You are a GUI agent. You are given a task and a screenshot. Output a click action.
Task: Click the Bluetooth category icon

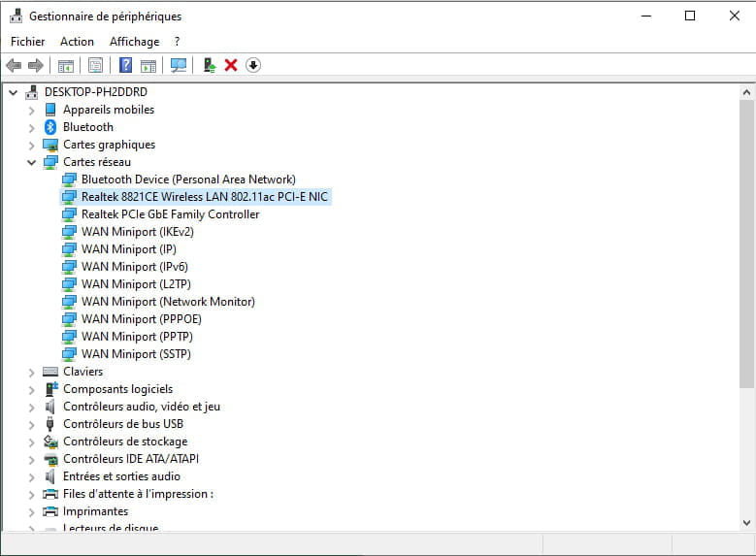(x=50, y=127)
